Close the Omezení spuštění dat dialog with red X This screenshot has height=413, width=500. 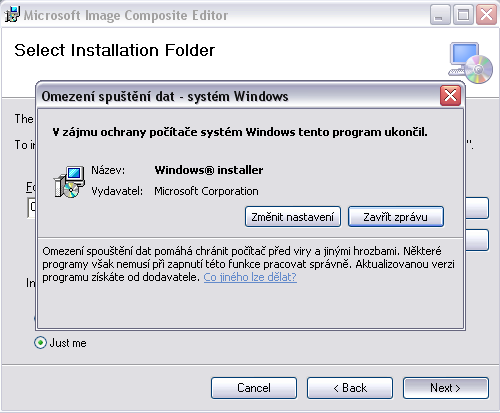450,96
